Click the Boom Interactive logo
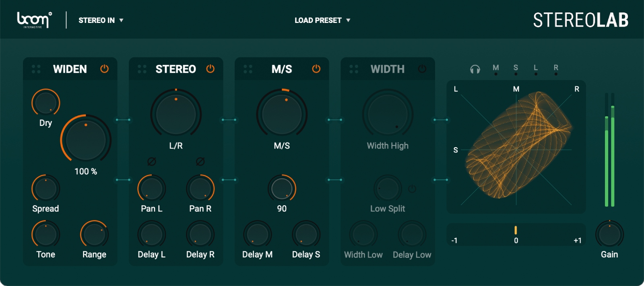Viewport: 644px width, 286px height. tap(34, 20)
